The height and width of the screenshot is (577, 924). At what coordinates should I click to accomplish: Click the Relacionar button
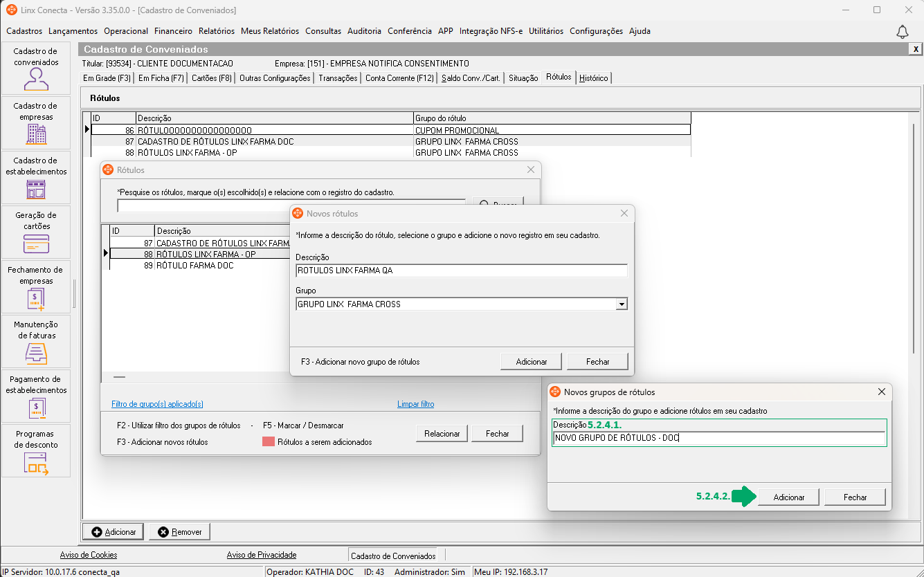coord(442,434)
